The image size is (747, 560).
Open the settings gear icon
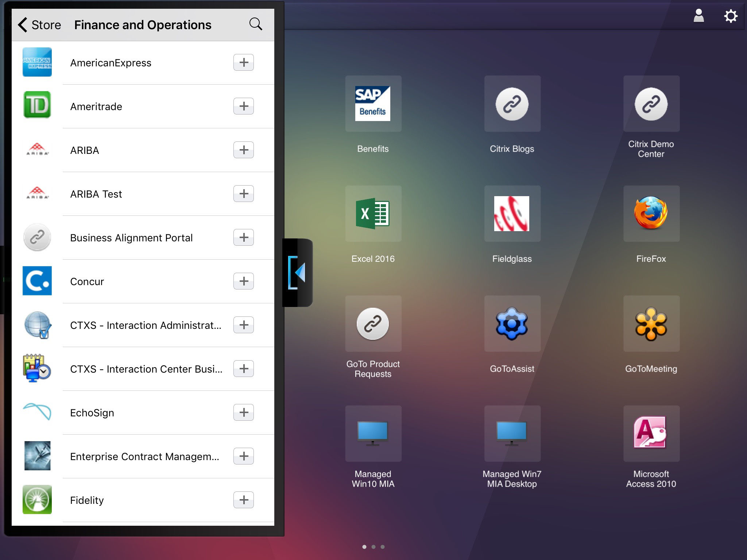coord(731,16)
